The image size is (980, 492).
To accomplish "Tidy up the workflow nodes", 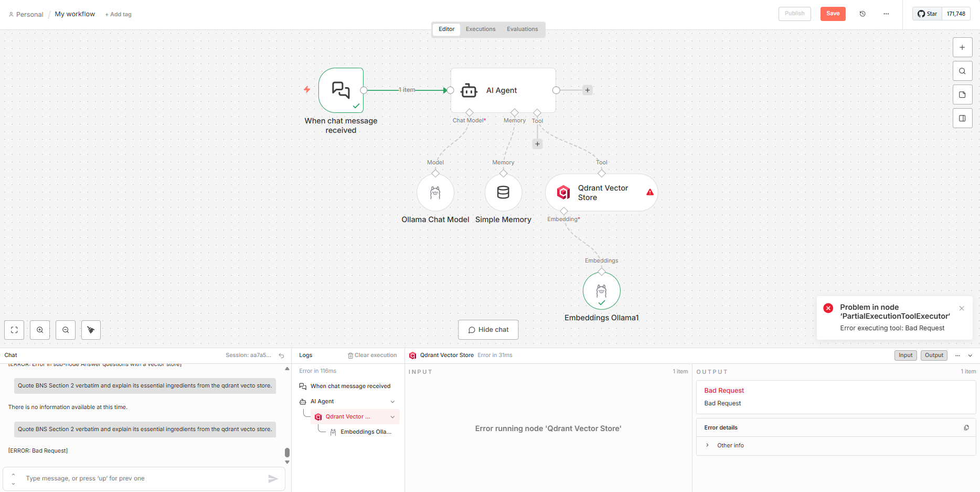I will coord(91,330).
